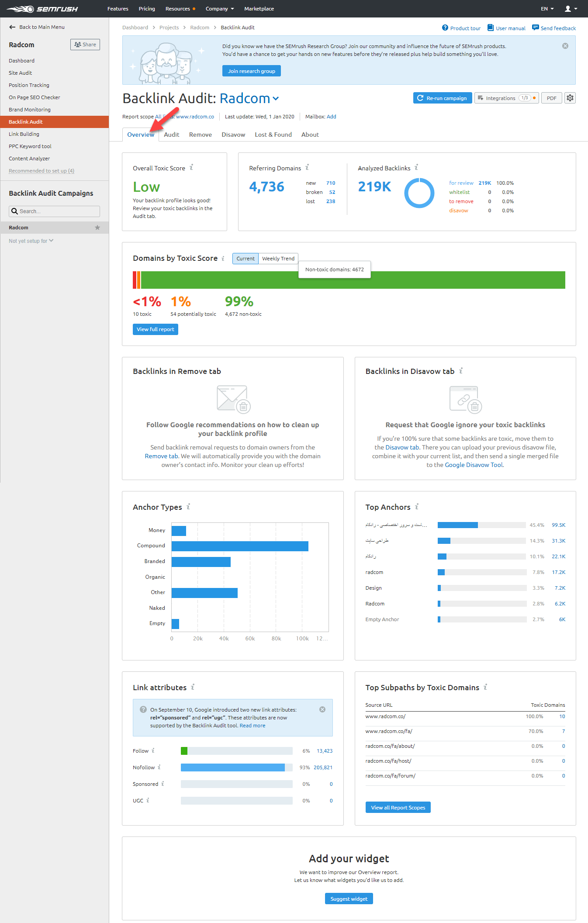This screenshot has width=588, height=923.
Task: Click the Nofollow count 205,821
Action: tap(323, 767)
